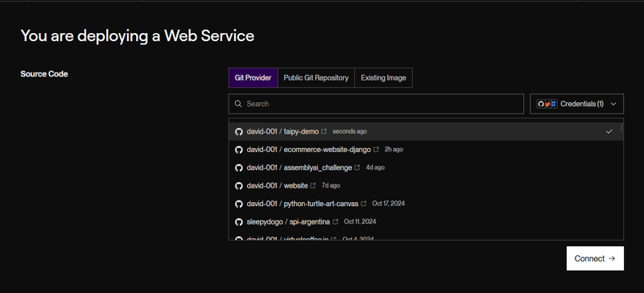Open external link icon beside ecommerce-website-django
Screen dimensions: 644x293
376,150
